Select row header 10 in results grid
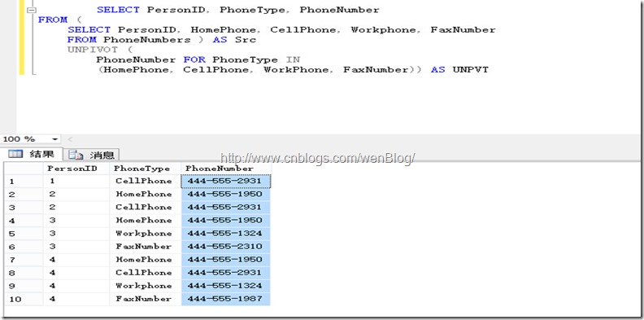 (x=23, y=299)
